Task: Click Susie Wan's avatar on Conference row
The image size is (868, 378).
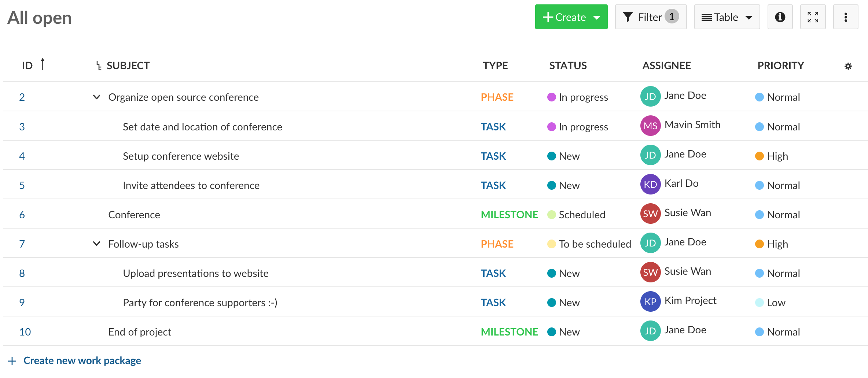Action: tap(650, 214)
